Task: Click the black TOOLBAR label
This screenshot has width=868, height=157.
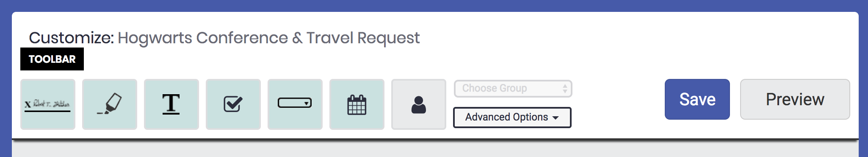Action: 52,59
